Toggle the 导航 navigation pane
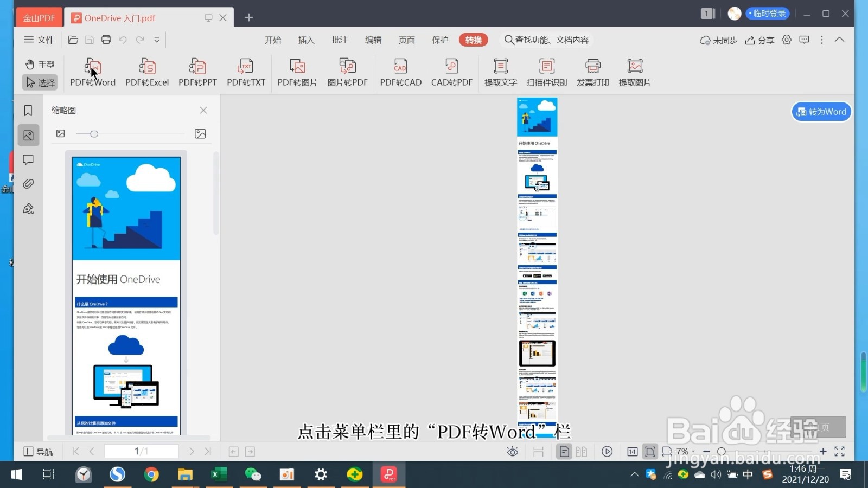The image size is (868, 488). (39, 452)
